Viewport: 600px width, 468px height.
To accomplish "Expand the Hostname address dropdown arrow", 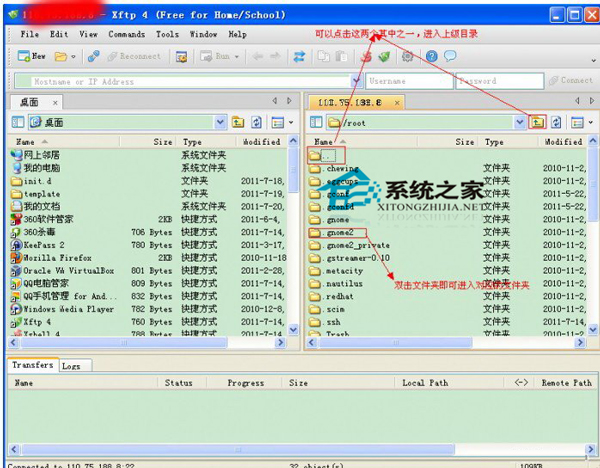I will coord(357,81).
